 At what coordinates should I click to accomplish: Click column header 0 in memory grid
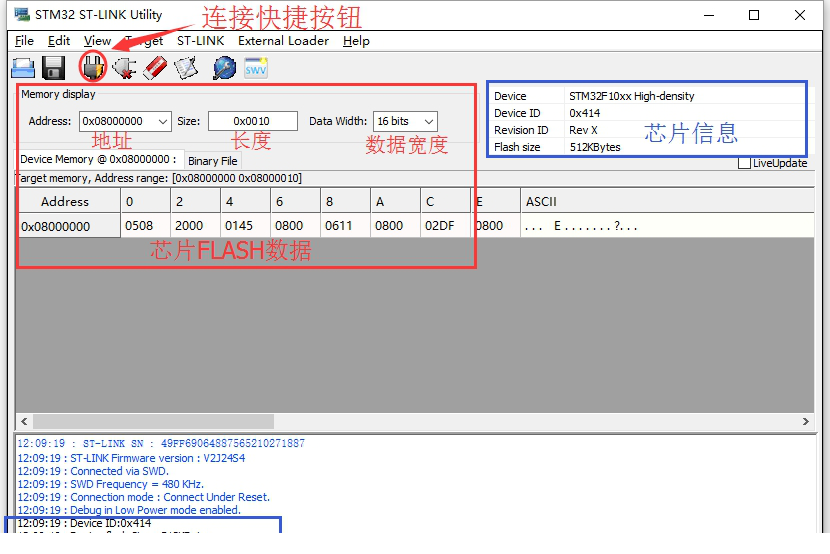[146, 202]
